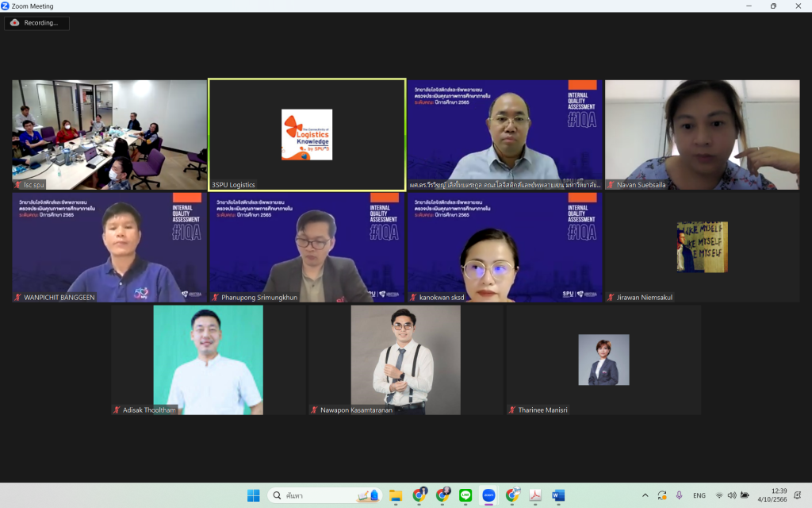Open the Chrome icon next to File Explorer

(x=419, y=495)
